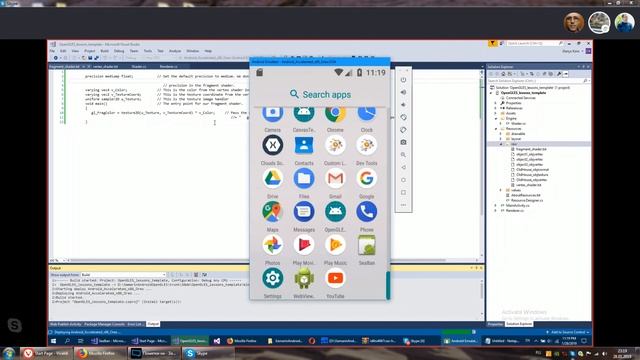
Task: Take emulator screenshot with camera icon
Action: point(403,142)
